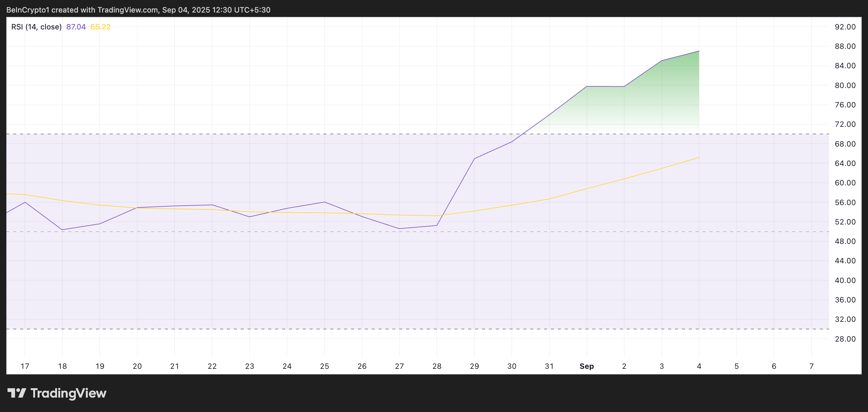
Task: Click the date label 17 on time axis
Action: point(24,366)
